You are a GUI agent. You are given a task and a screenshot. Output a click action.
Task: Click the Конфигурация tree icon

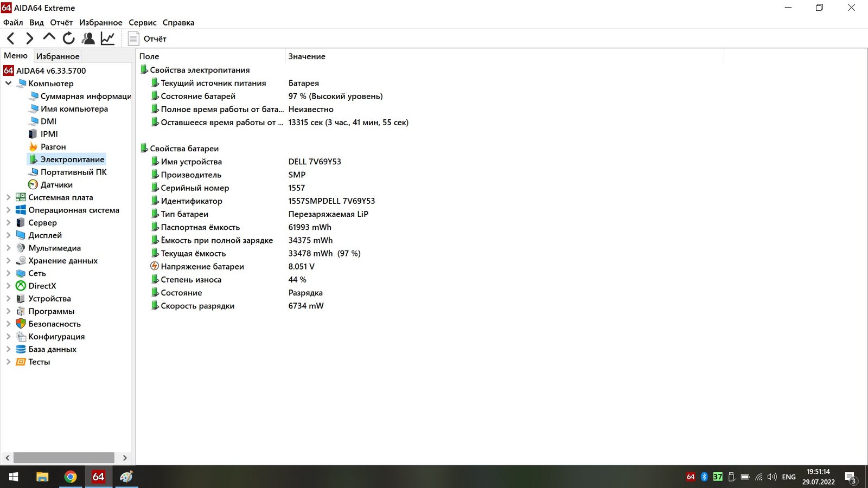tap(21, 337)
